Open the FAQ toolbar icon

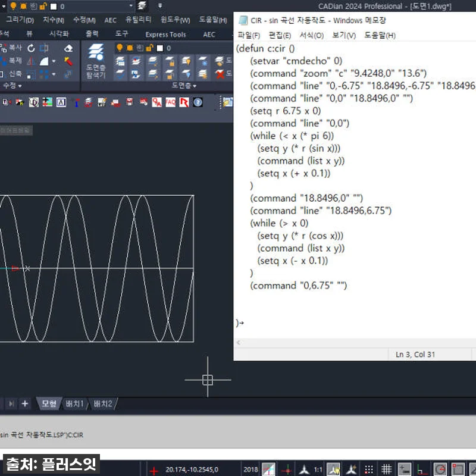coord(170,102)
